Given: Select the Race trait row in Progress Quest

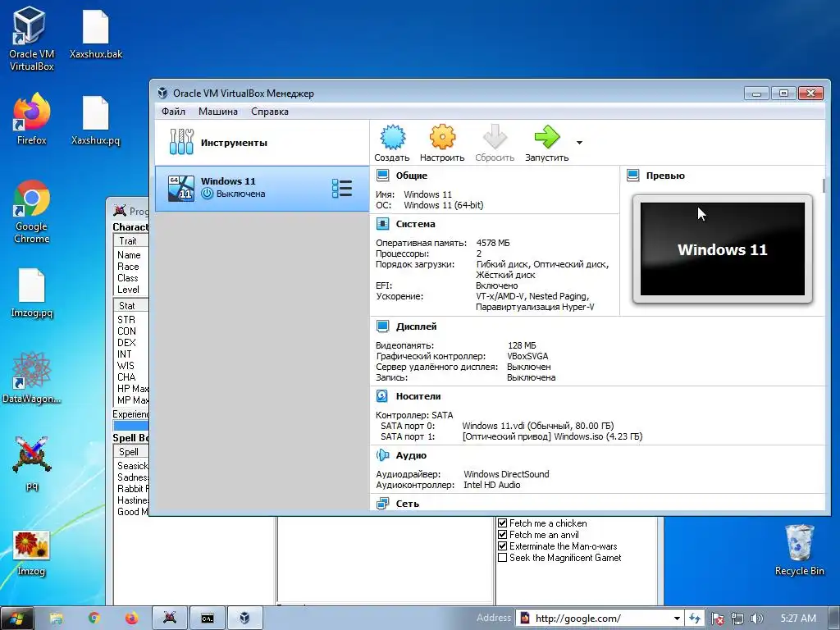Looking at the screenshot, I should coord(132,267).
